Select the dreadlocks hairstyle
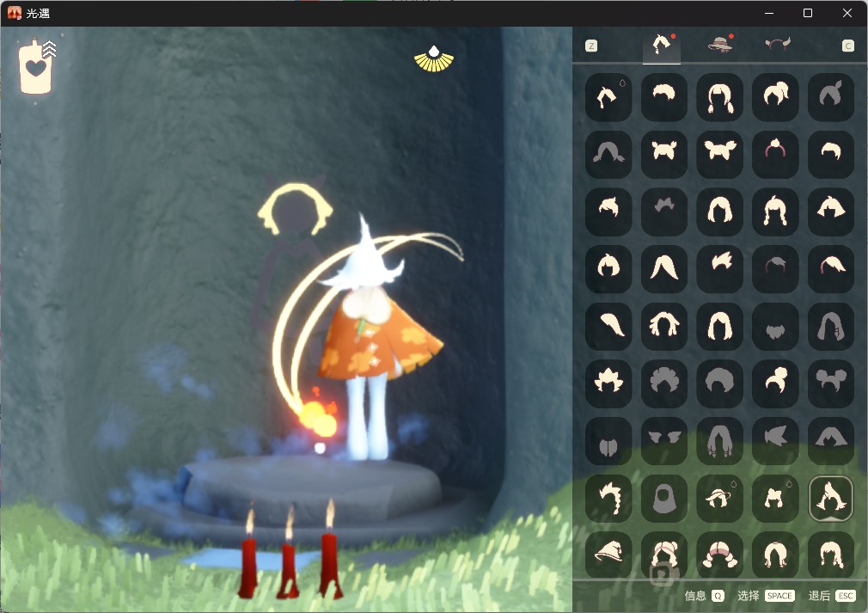 pyautogui.click(x=663, y=326)
